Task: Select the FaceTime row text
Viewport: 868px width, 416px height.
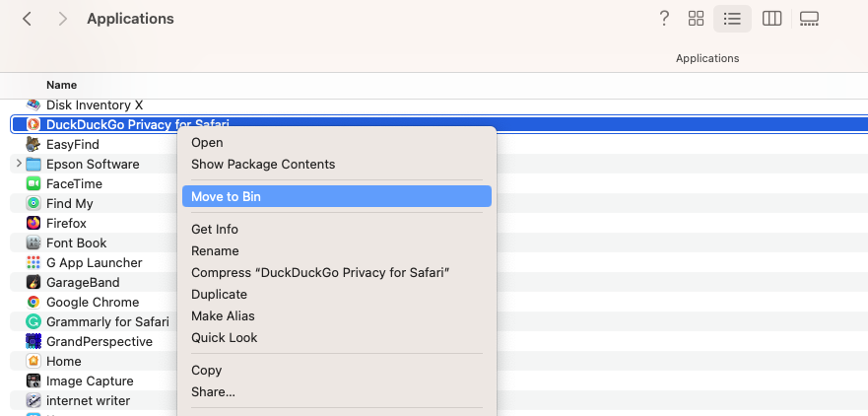Action: coord(74,184)
